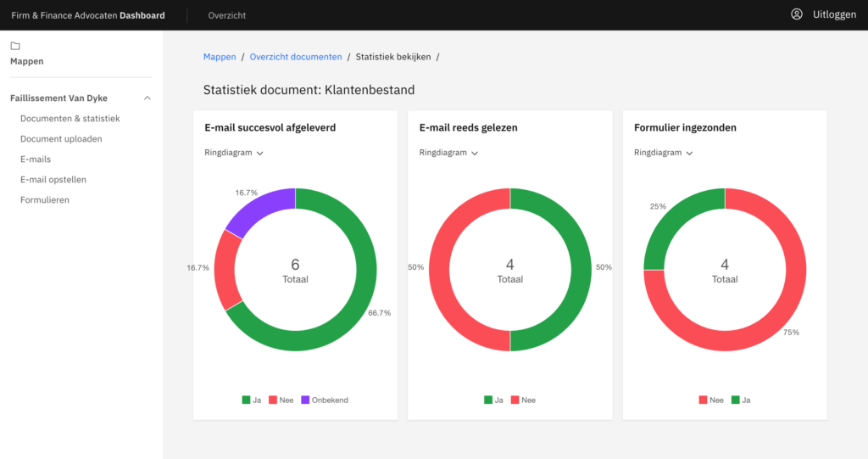Open Ringdiagram dropdown for E-mail reeds gelezen

click(x=448, y=153)
